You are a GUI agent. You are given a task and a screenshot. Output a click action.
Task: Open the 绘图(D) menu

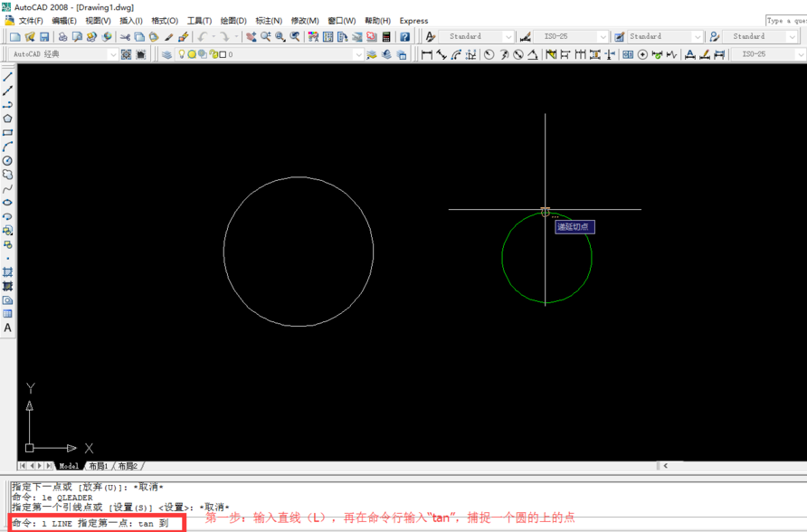(x=233, y=21)
